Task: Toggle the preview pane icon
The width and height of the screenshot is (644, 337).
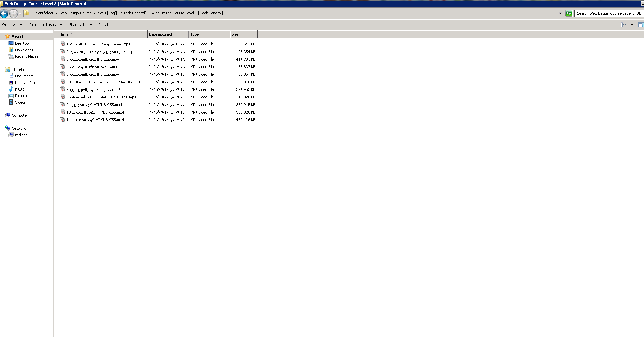Action: (x=641, y=25)
